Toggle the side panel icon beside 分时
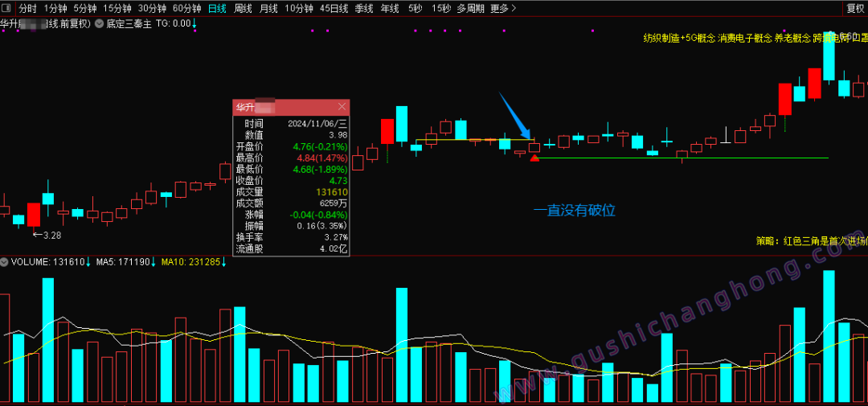868x406 pixels. tap(7, 8)
